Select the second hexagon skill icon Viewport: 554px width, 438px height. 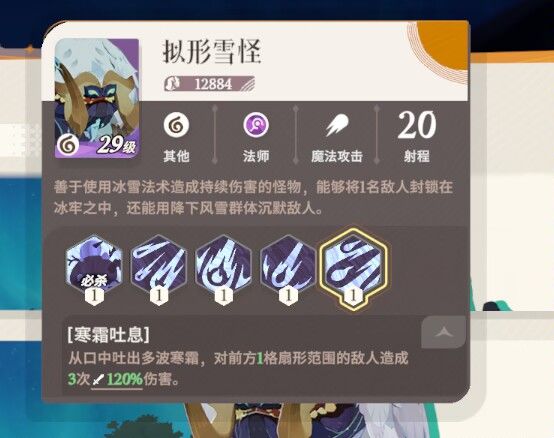point(159,265)
